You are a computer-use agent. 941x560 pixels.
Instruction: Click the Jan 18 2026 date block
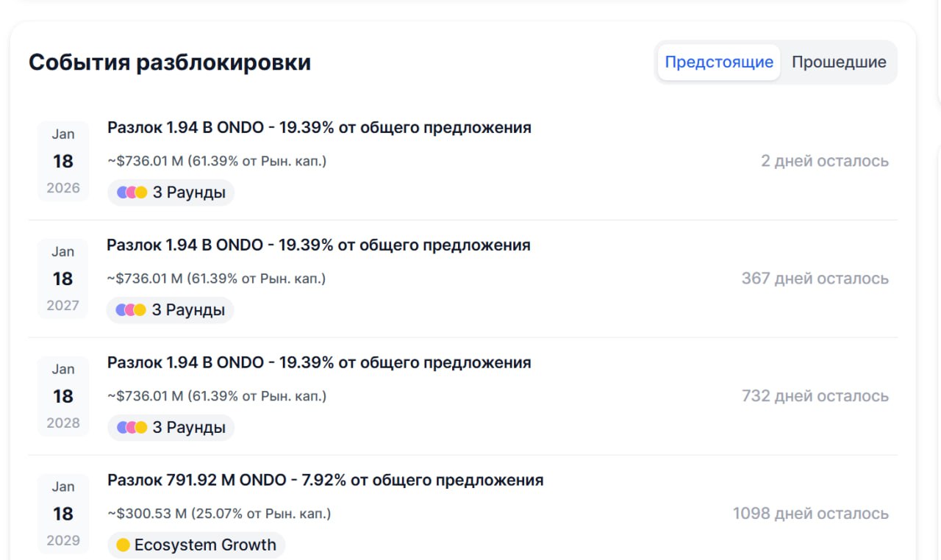pyautogui.click(x=62, y=160)
